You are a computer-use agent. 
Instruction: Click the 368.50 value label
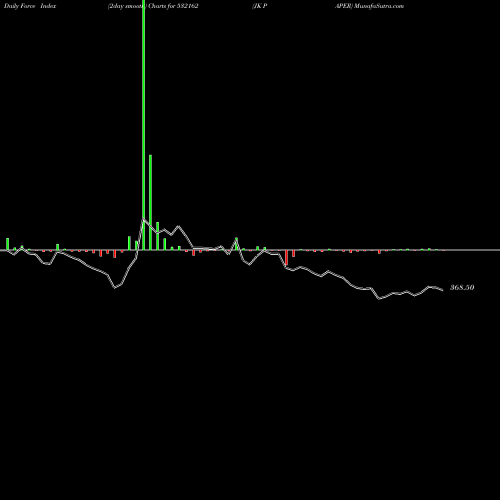coord(462,287)
